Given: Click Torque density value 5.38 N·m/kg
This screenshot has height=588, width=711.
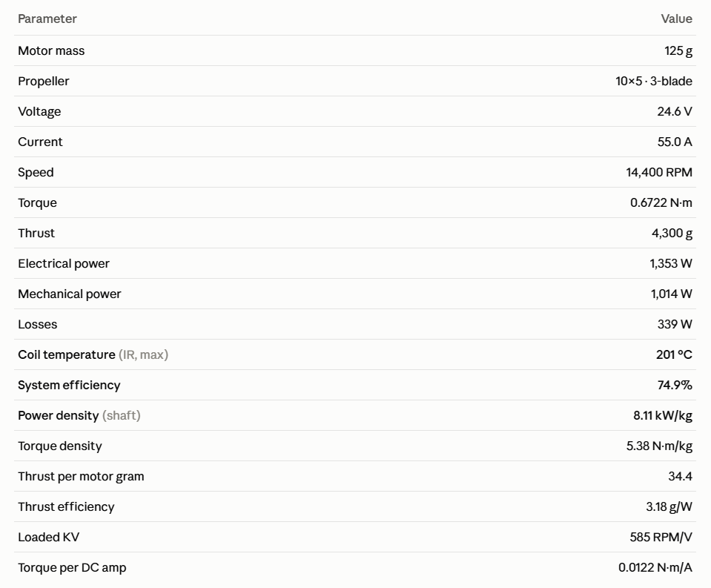Looking at the screenshot, I should point(659,446).
